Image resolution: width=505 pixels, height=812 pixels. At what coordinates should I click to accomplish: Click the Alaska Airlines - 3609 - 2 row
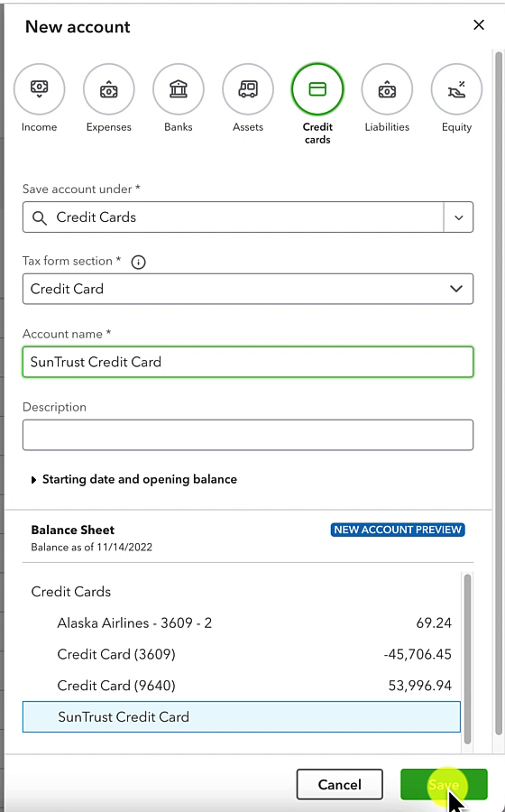pyautogui.click(x=242, y=623)
